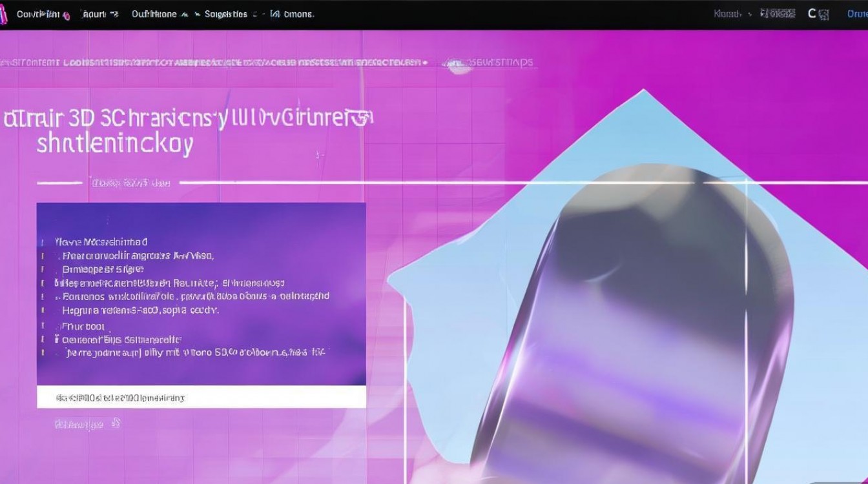Click the white input bar below the purple panel

point(201,397)
